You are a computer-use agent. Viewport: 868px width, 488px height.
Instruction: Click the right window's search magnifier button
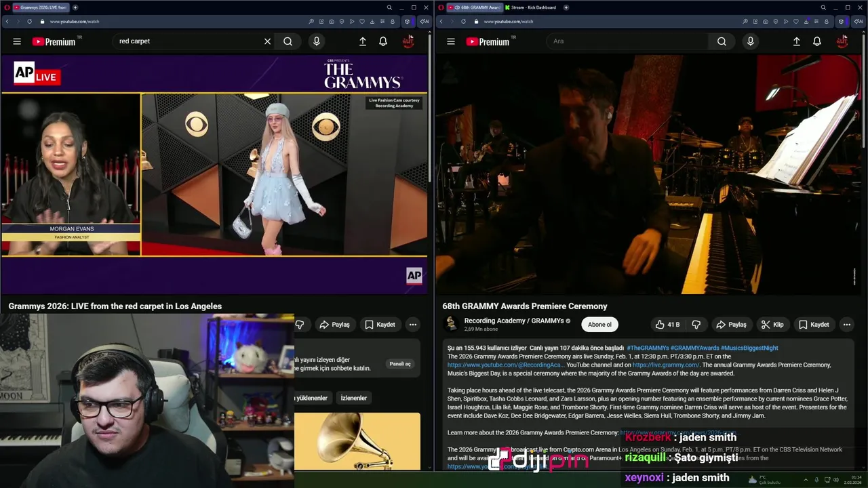[722, 41]
